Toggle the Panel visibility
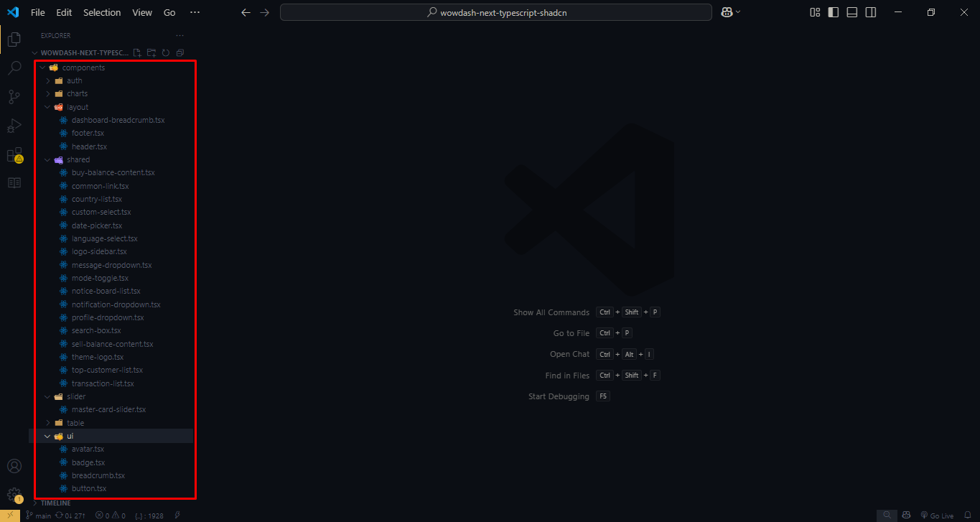The width and height of the screenshot is (980, 522). pyautogui.click(x=851, y=12)
